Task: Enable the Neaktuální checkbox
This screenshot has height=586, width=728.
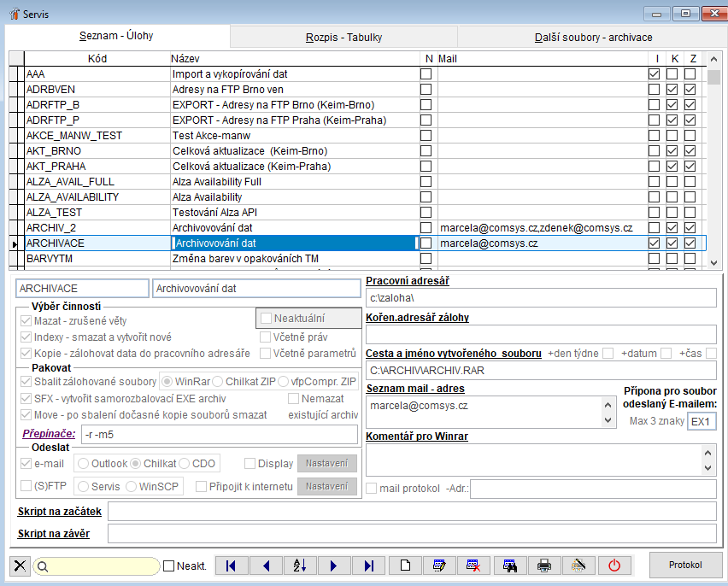Action: (x=266, y=319)
